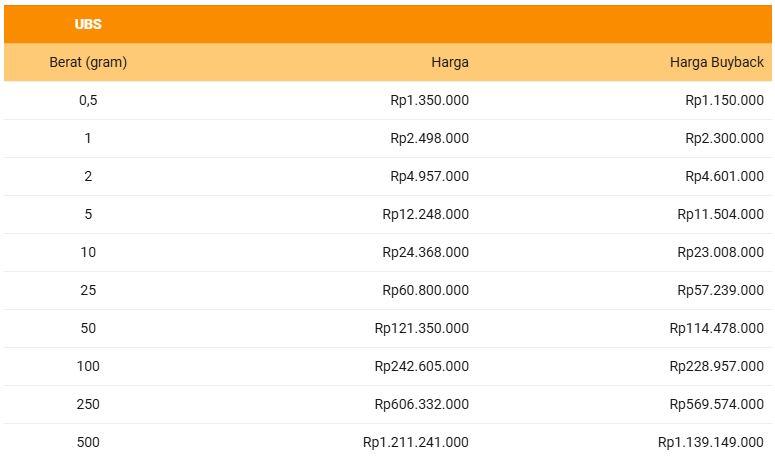775x456 pixels.
Task: Click the 250 gram weight cell
Action: coord(88,404)
